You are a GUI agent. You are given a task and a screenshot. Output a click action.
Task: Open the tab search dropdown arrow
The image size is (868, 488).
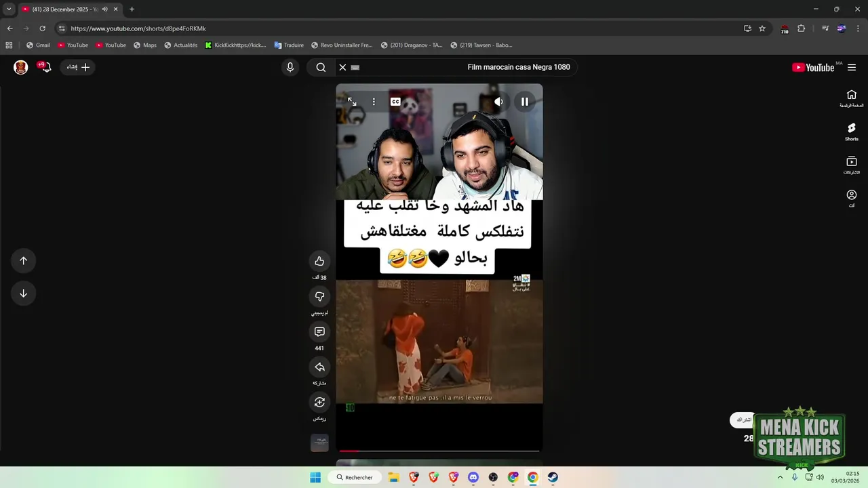tap(9, 9)
